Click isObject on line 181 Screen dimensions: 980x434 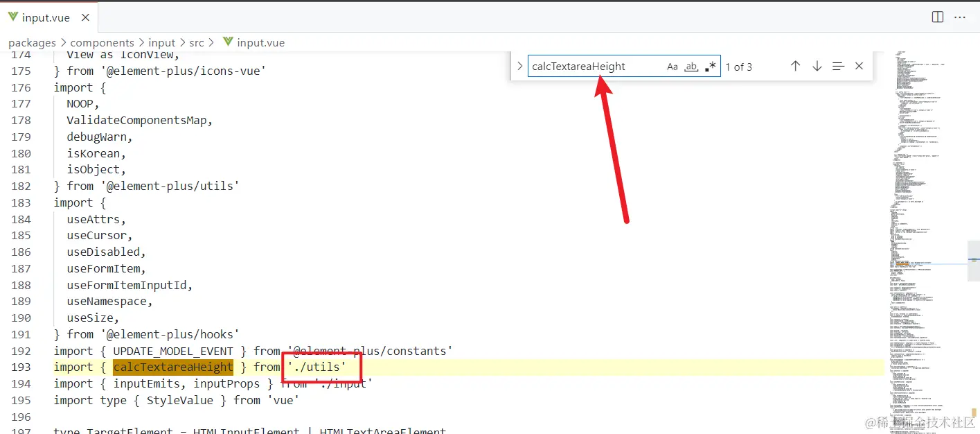coord(93,170)
